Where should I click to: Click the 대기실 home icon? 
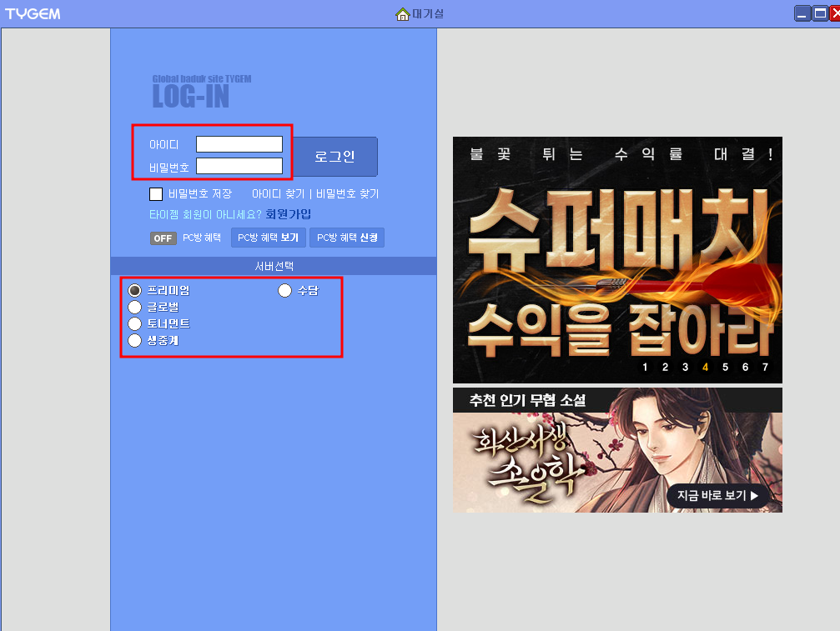[x=405, y=13]
